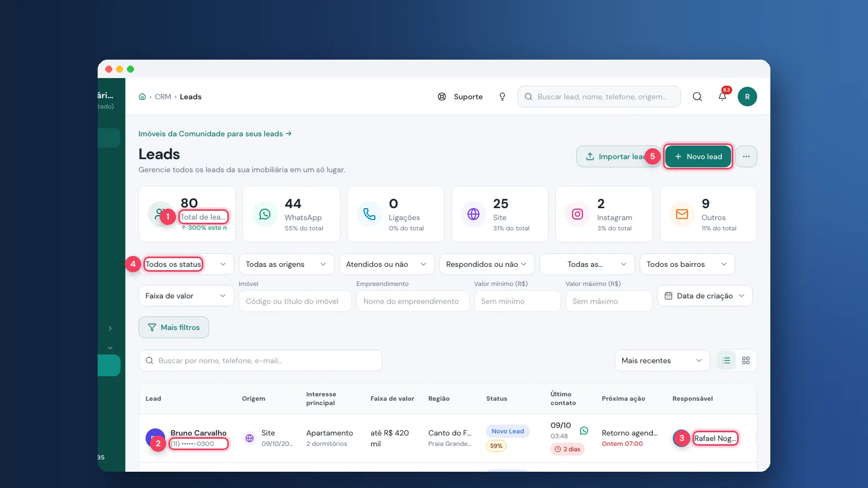Open the Mais recentes sort dropdown
Viewport: 868px width, 488px height.
(662, 361)
